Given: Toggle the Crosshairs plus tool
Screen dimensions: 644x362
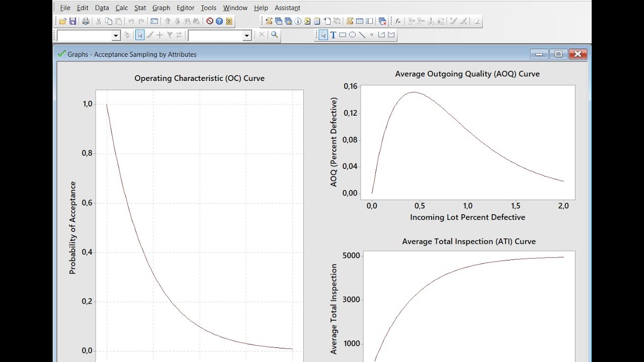Looking at the screenshot, I should (159, 35).
